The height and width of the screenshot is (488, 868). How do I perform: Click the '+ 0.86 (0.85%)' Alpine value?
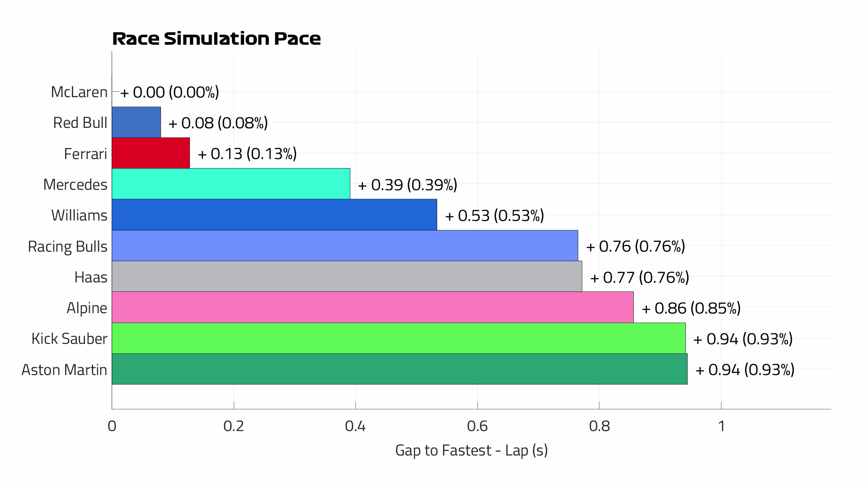(x=691, y=308)
